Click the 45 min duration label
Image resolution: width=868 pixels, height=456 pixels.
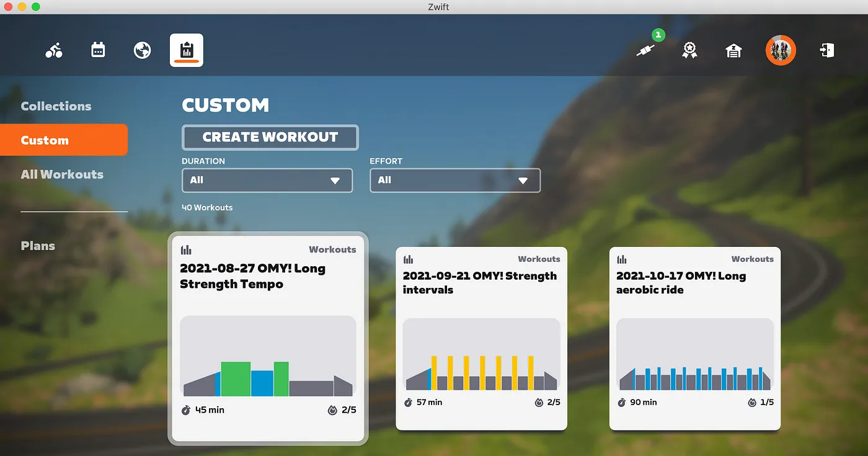(x=210, y=410)
